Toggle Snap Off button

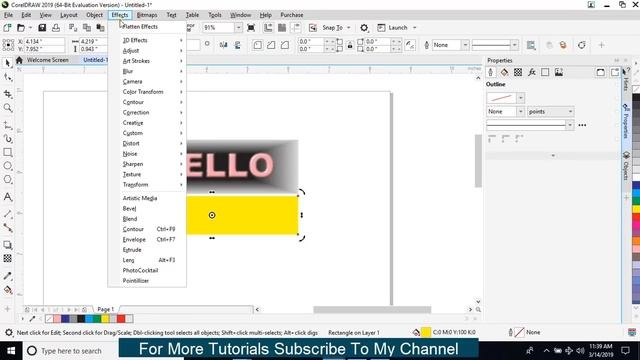click(x=313, y=28)
